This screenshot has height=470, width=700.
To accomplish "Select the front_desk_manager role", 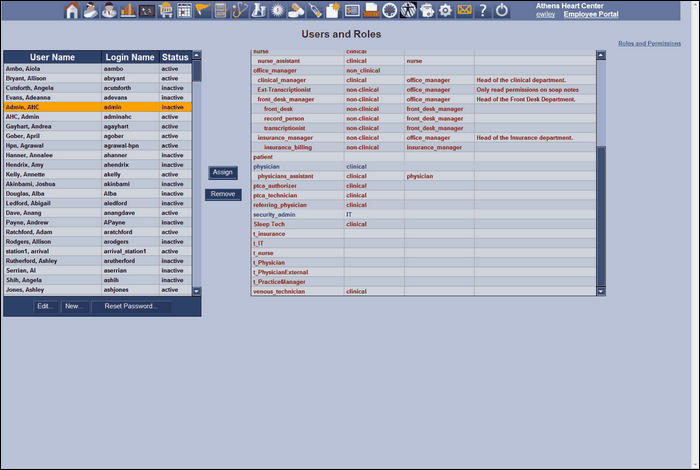I will pyautogui.click(x=423, y=99).
